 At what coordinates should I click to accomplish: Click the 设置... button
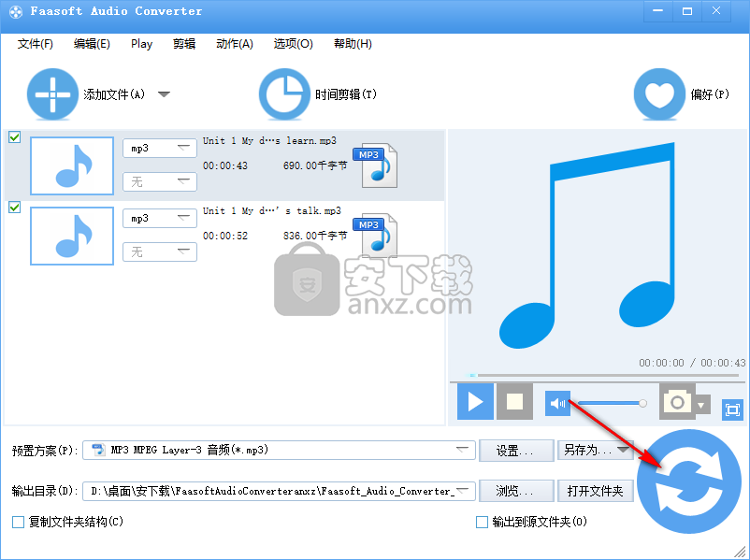pyautogui.click(x=516, y=451)
